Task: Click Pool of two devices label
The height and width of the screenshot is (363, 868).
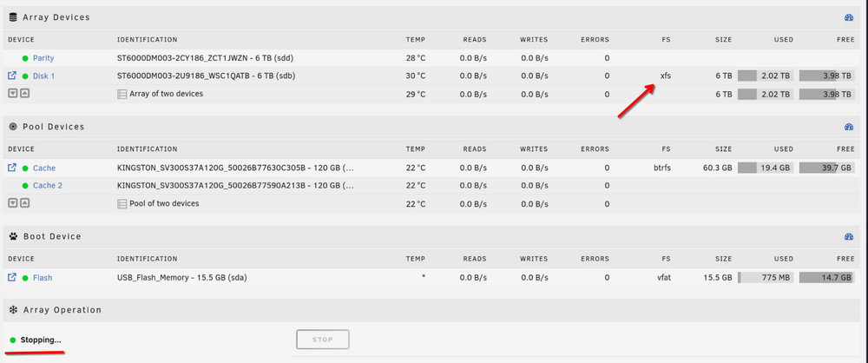Action: (164, 203)
